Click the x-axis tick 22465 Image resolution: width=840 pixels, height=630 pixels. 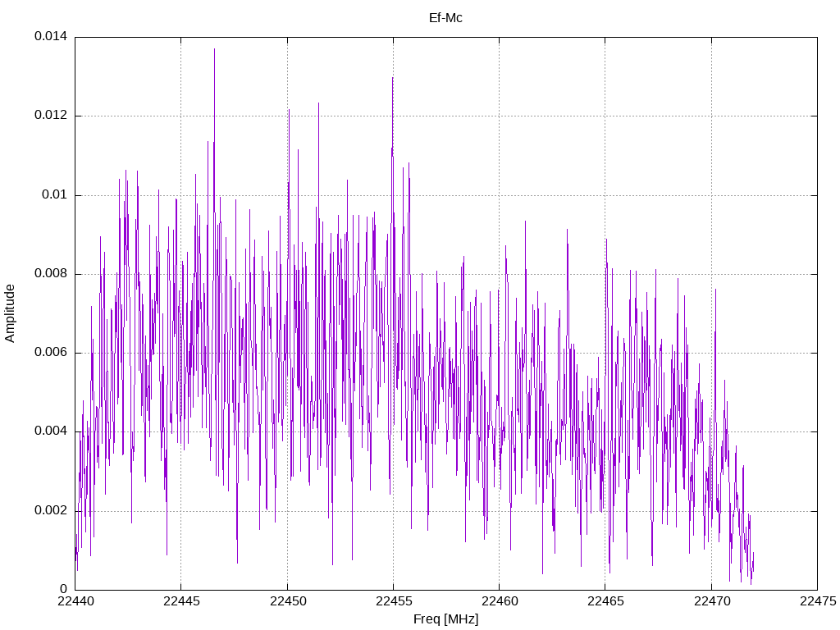[x=606, y=601]
